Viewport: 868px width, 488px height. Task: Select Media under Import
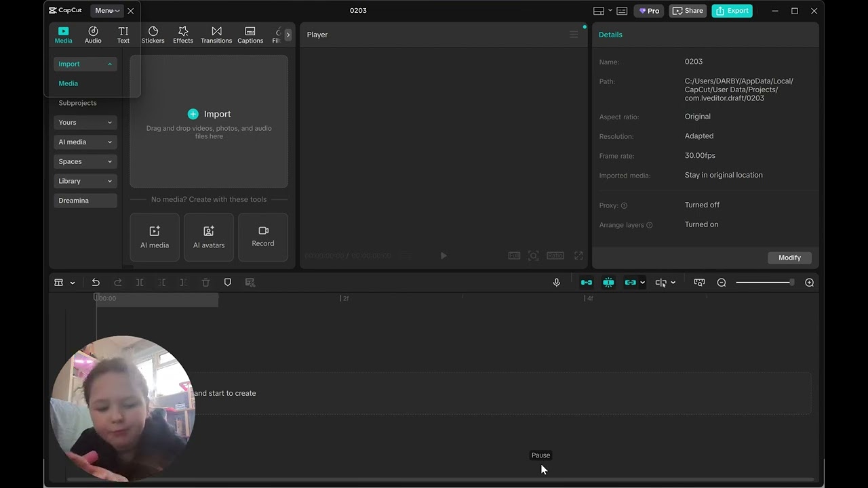pyautogui.click(x=68, y=83)
